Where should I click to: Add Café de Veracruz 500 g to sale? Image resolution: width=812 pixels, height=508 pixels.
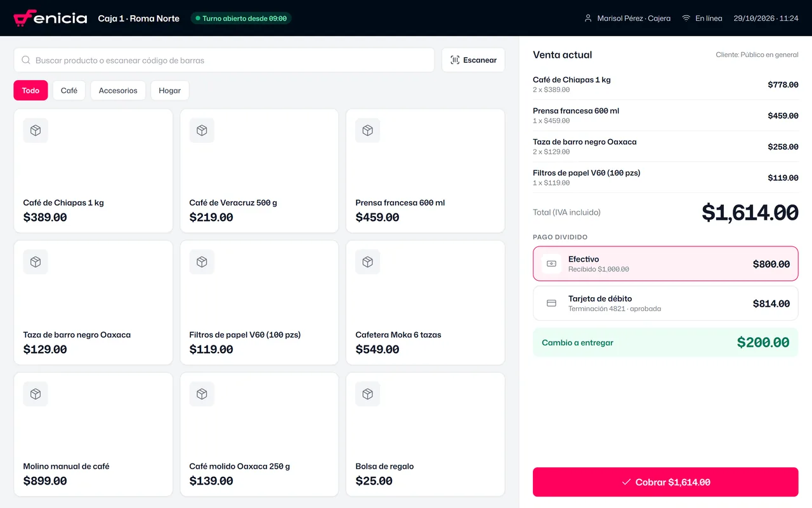259,171
